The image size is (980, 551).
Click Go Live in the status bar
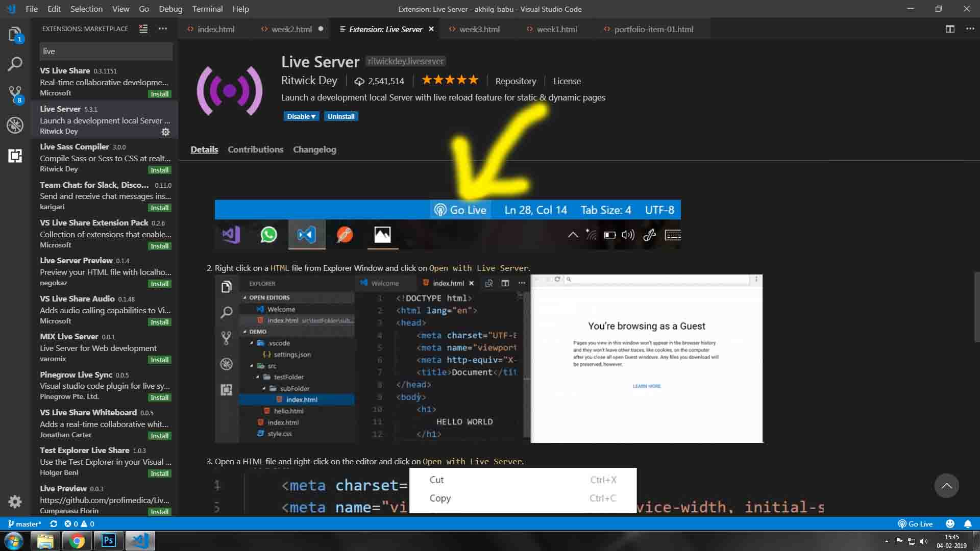[x=915, y=524]
